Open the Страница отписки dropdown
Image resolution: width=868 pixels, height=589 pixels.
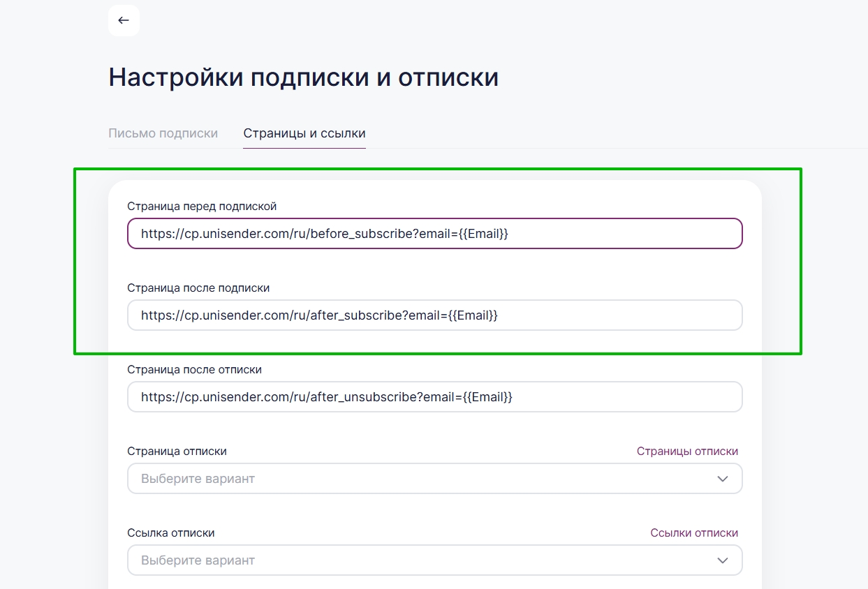419,479
